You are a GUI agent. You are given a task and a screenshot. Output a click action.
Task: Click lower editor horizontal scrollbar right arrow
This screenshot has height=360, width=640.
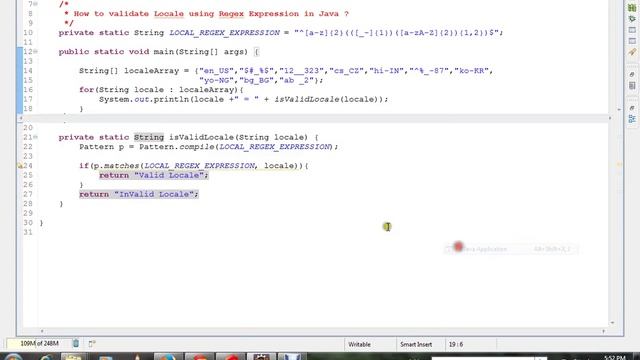(604, 331)
